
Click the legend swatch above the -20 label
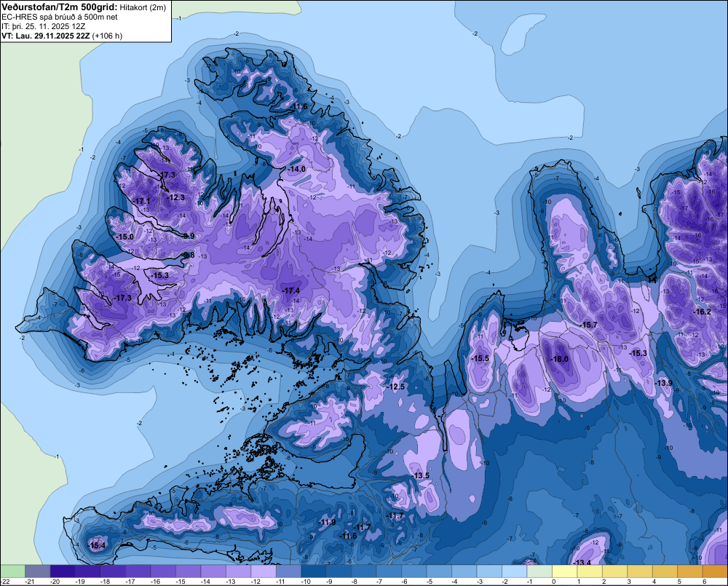(62, 571)
